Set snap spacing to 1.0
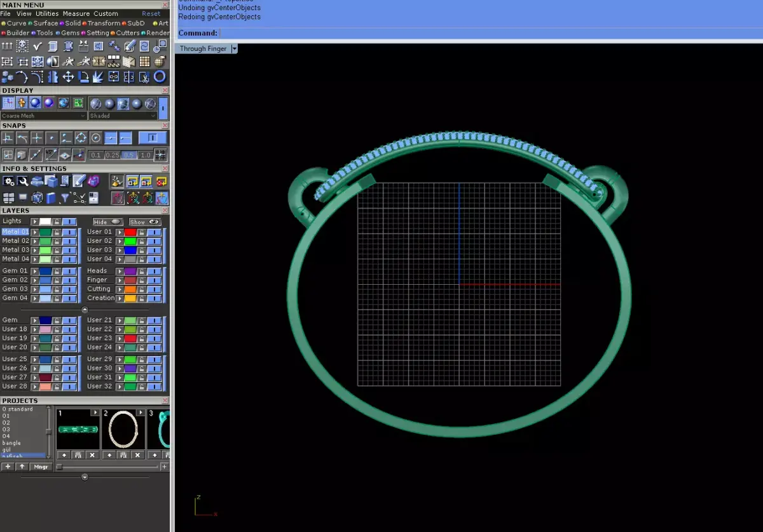Screen dimensions: 763x532 tap(145, 155)
